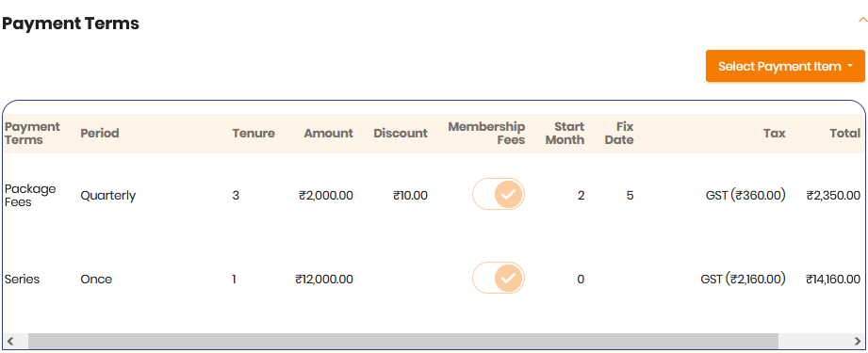Screen dimensions: 868x353
Task: Click the Tax column header
Action: pos(775,134)
